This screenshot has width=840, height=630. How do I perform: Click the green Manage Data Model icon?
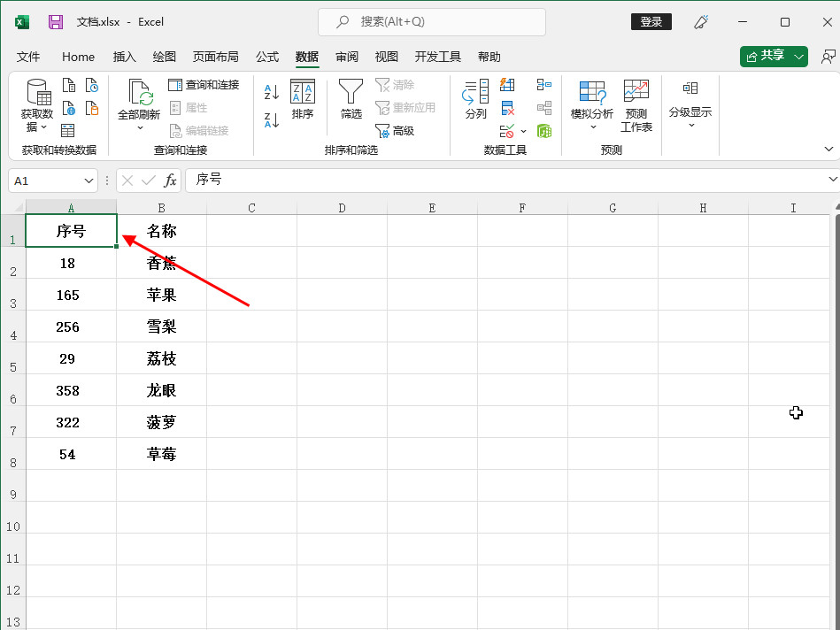coord(544,131)
